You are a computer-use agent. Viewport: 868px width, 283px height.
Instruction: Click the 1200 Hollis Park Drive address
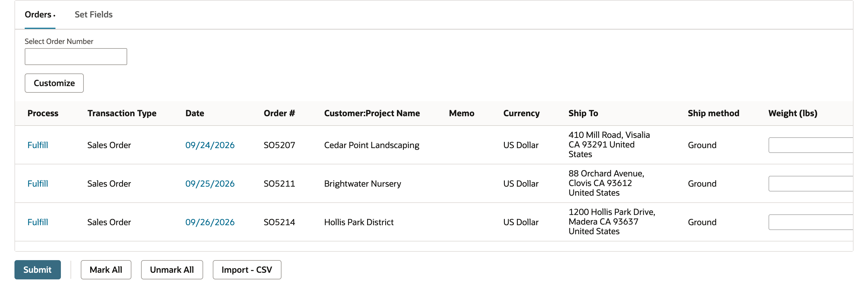click(x=612, y=222)
